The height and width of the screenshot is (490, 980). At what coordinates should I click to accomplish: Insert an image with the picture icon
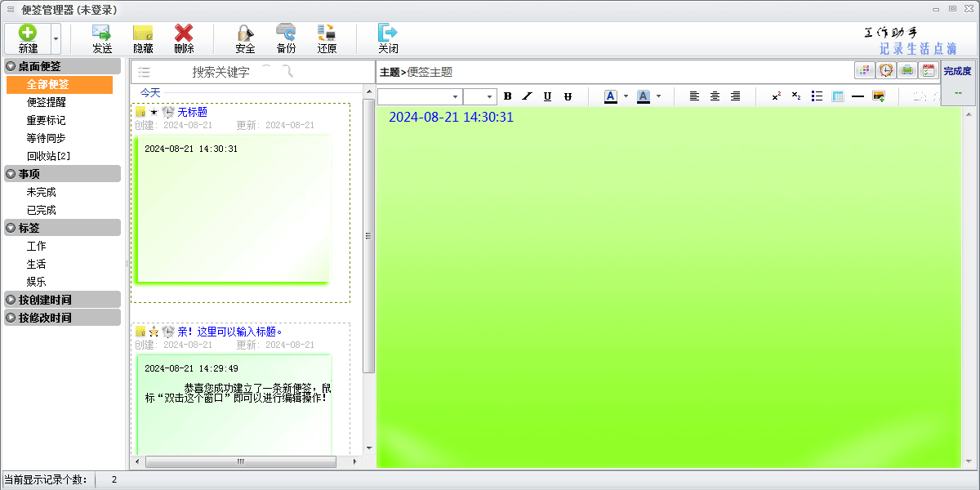(x=879, y=96)
